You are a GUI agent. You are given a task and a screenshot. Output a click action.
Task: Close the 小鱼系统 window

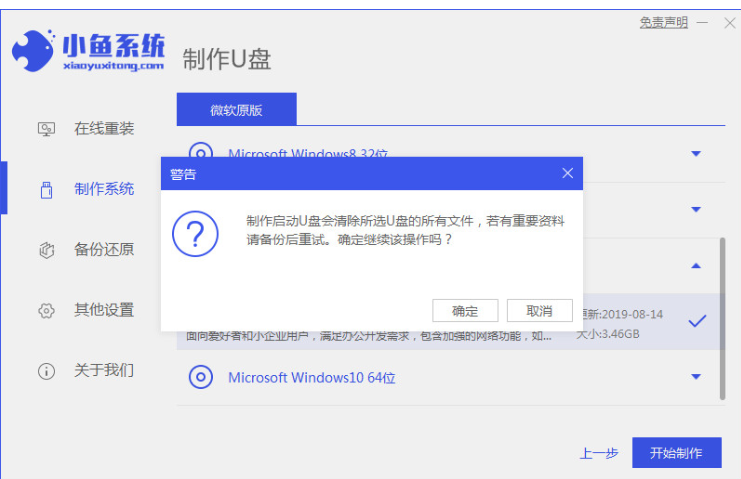pos(730,23)
